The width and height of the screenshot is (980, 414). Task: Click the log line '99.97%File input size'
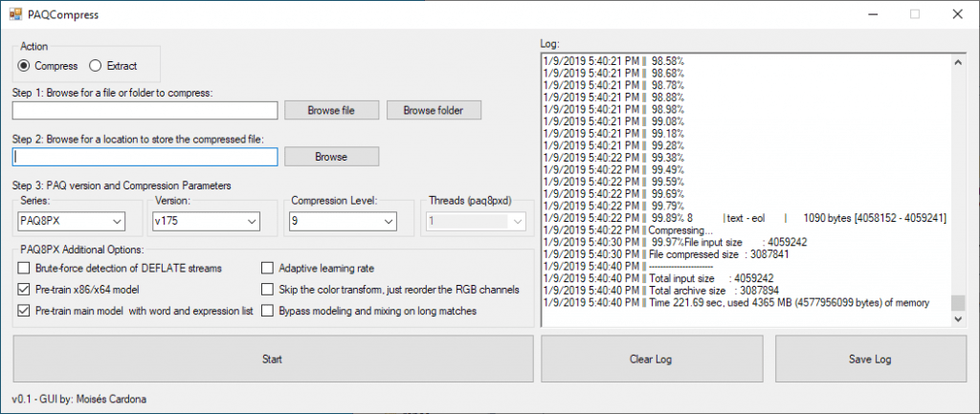tap(675, 242)
